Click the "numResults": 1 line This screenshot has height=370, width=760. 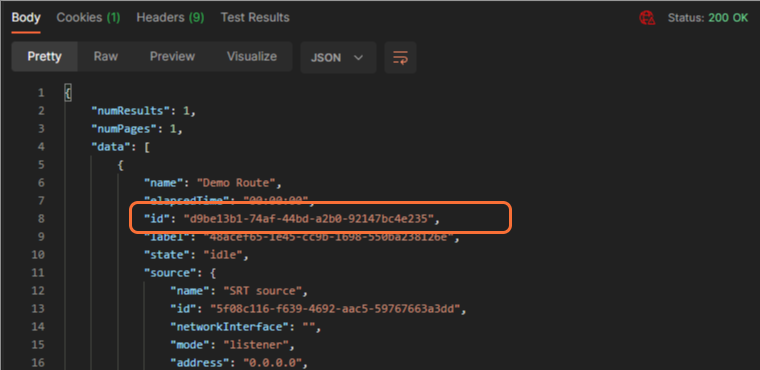tap(143, 111)
